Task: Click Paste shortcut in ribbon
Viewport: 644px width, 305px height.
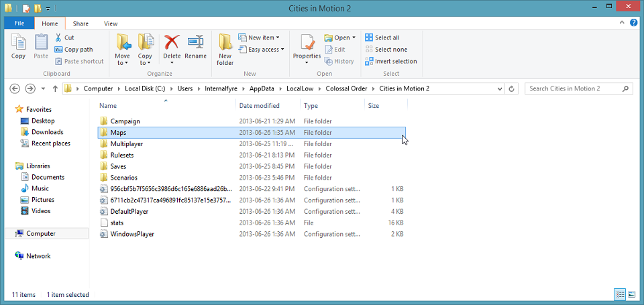Action: (79, 61)
